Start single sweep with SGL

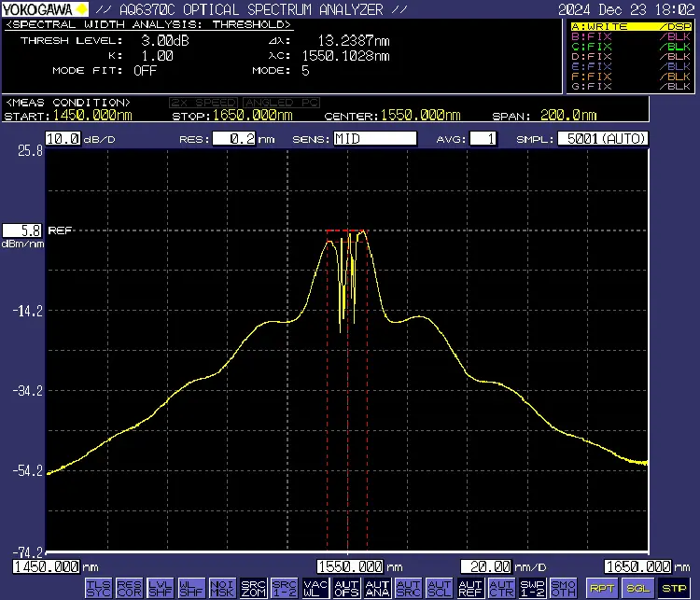point(638,588)
